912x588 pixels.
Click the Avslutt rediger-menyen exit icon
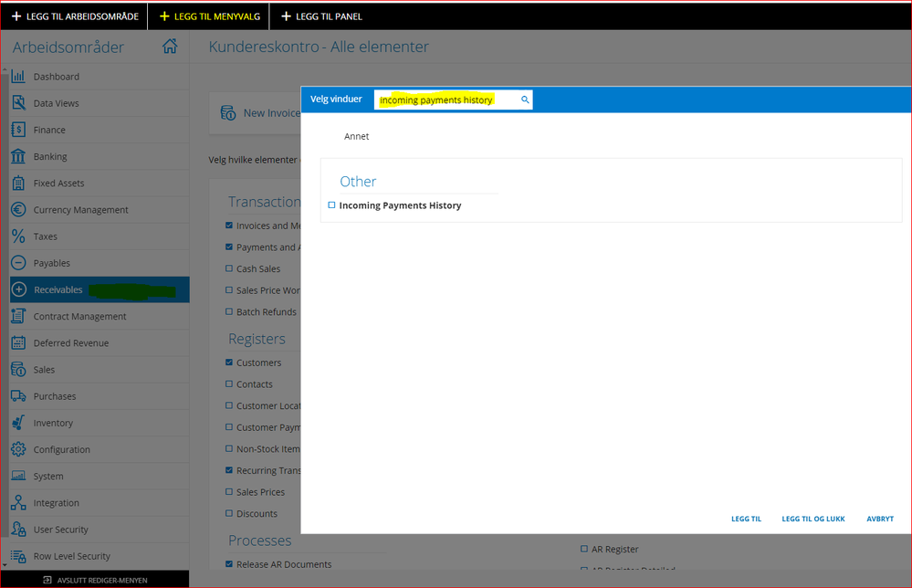(47, 580)
